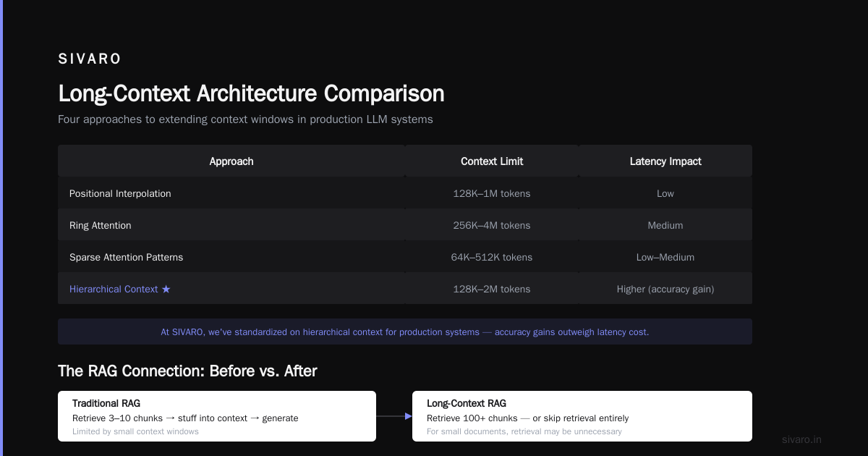Click the star icon beside Hierarchical Context

[166, 289]
